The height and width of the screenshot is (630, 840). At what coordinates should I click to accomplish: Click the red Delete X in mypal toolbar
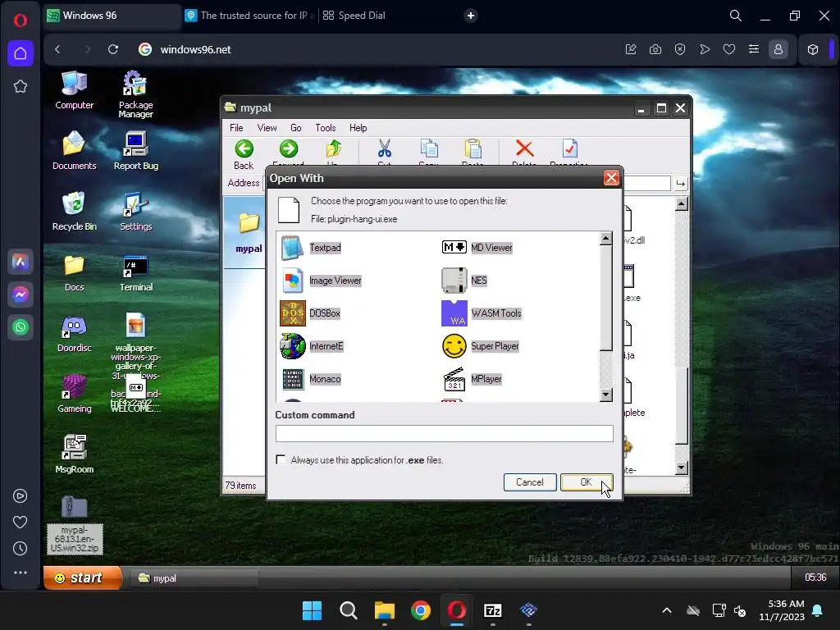(x=524, y=150)
